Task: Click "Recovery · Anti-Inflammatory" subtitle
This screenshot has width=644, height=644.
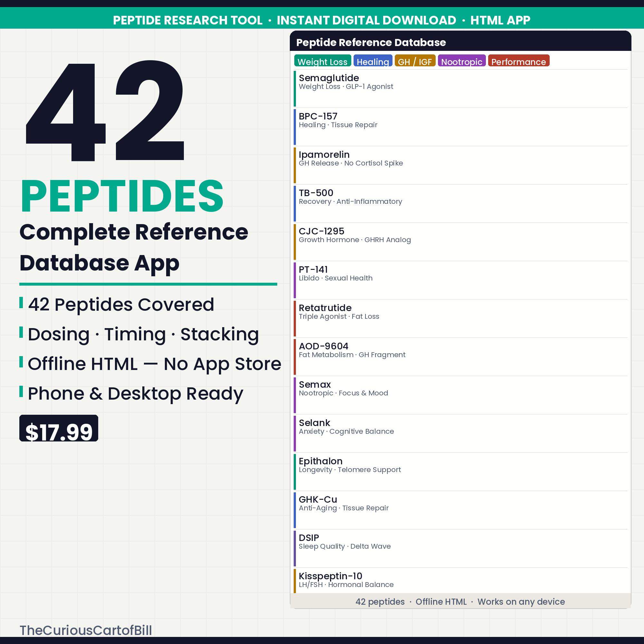Action: pyautogui.click(x=350, y=202)
